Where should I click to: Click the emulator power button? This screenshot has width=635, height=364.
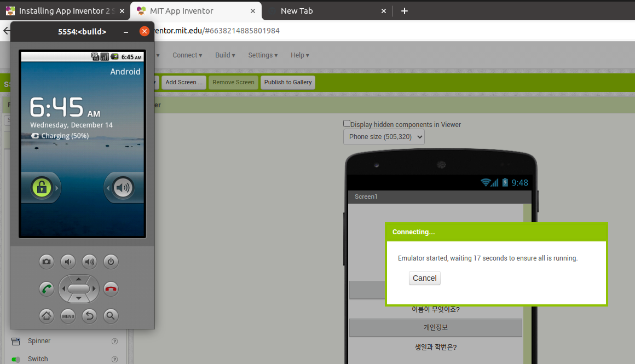pyautogui.click(x=111, y=262)
